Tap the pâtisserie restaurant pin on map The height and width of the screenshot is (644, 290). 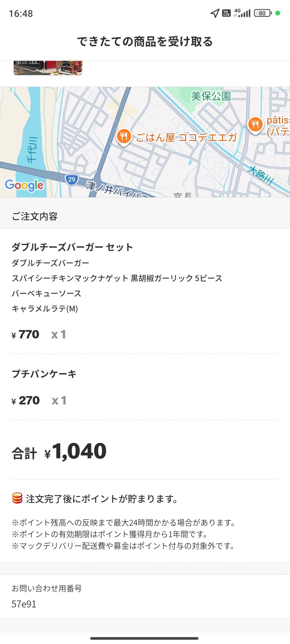pos(255,124)
